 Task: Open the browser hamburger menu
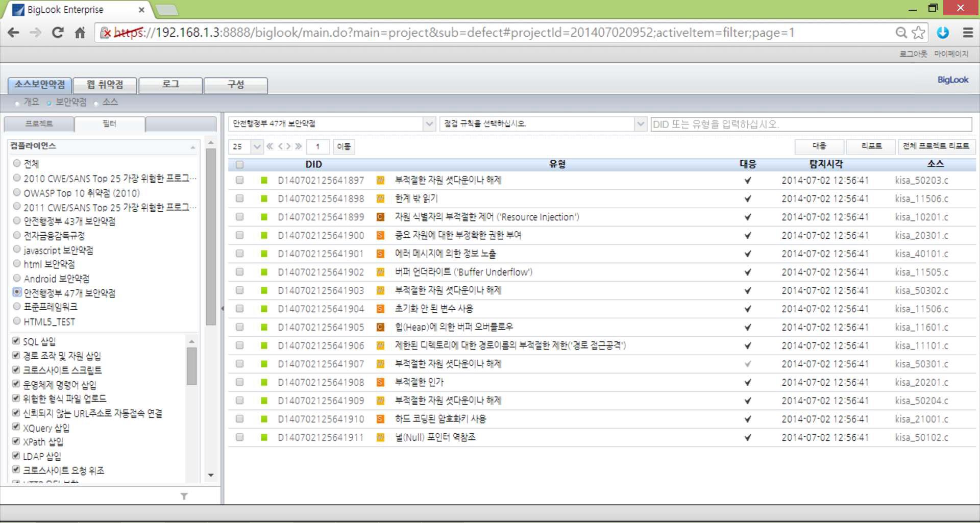coord(967,33)
